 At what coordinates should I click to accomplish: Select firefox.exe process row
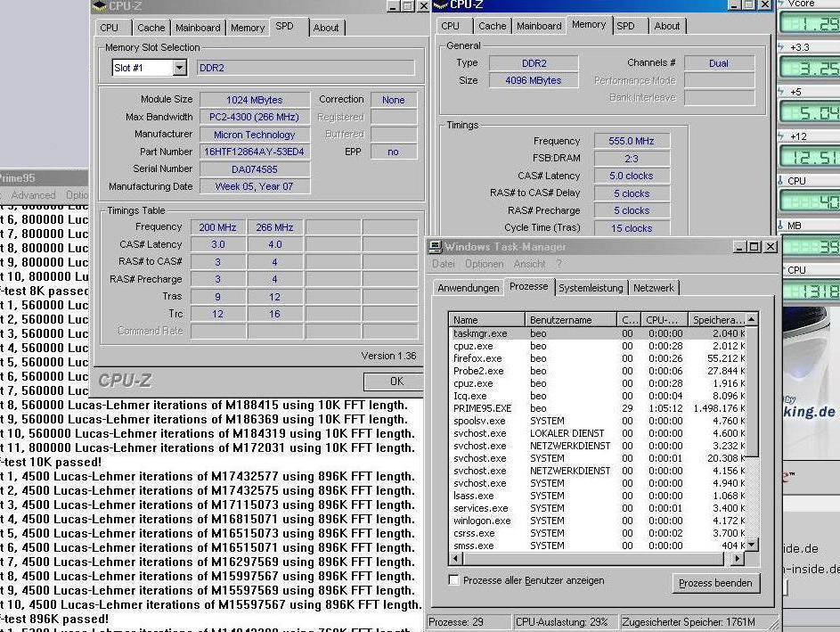pos(598,358)
